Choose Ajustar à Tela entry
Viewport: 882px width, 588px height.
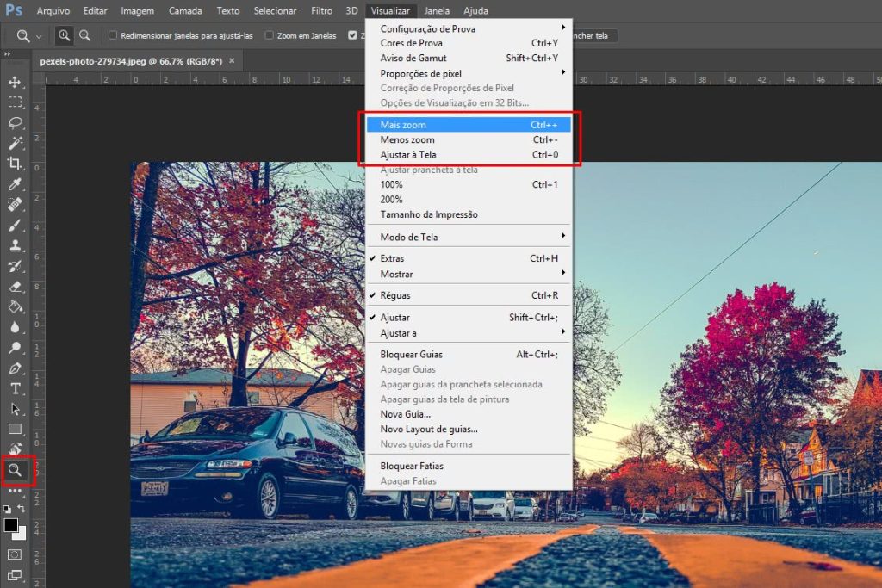(469, 155)
